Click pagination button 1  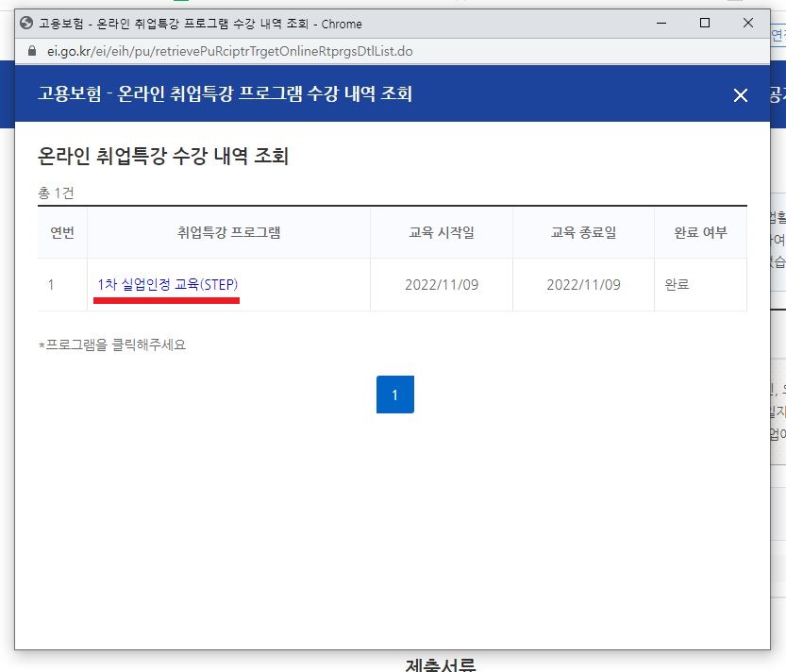pyautogui.click(x=394, y=395)
